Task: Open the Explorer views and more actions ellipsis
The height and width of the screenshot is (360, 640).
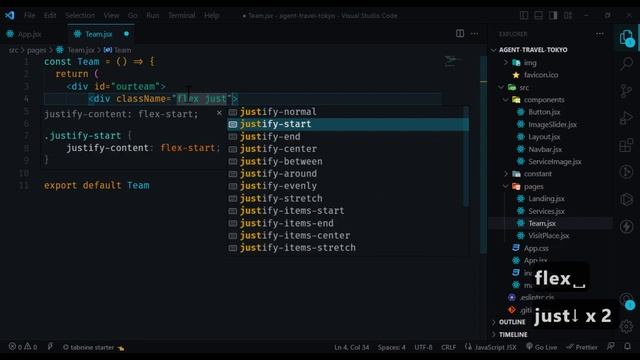Action: tap(600, 34)
